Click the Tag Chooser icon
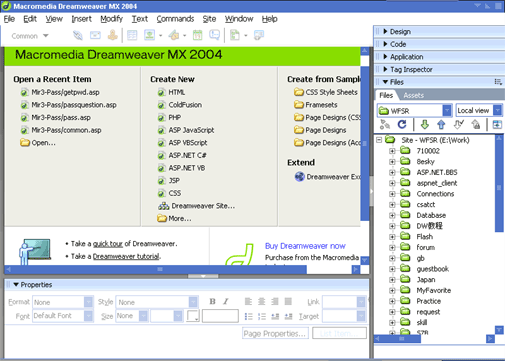 pos(259,35)
